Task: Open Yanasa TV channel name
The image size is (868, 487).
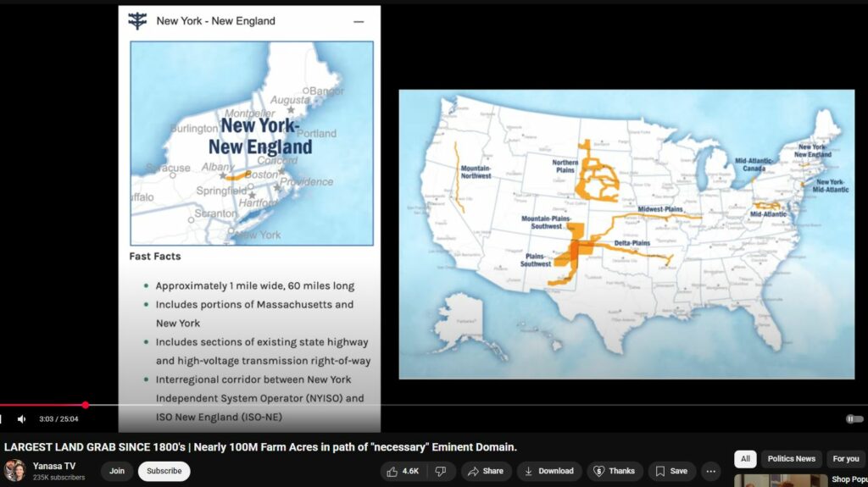Action: (x=54, y=466)
